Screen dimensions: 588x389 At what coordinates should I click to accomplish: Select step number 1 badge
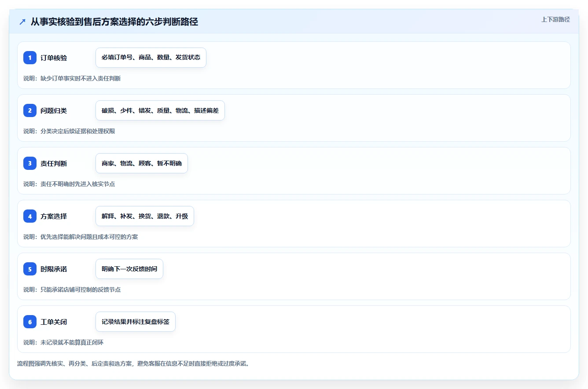[30, 58]
